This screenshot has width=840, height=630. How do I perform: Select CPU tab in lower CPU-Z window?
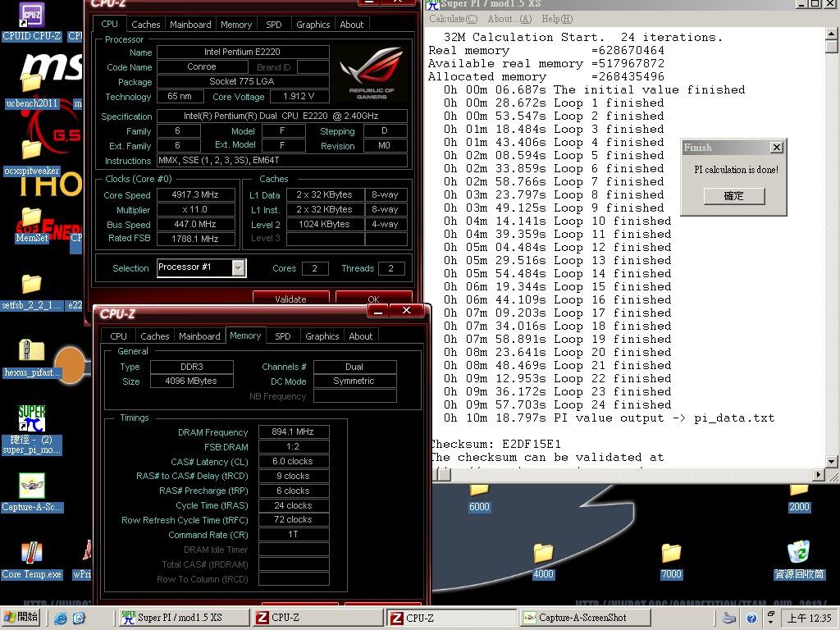[x=118, y=336]
